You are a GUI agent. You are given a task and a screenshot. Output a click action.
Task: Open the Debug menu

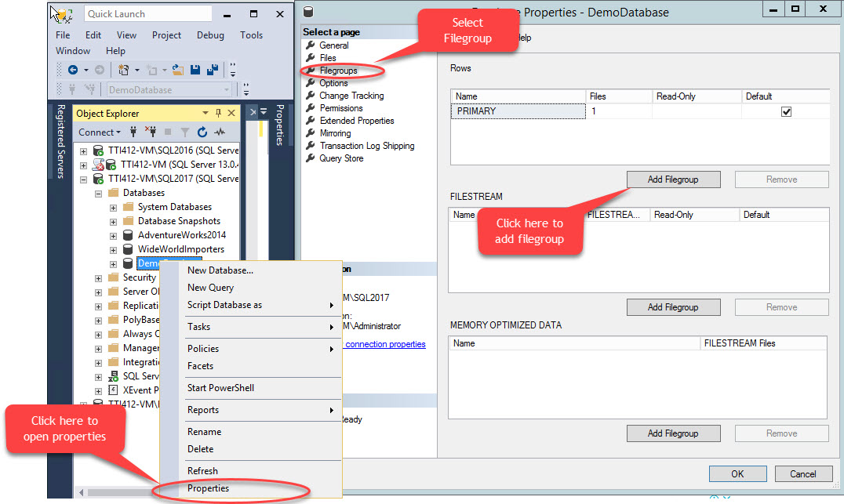pos(210,35)
